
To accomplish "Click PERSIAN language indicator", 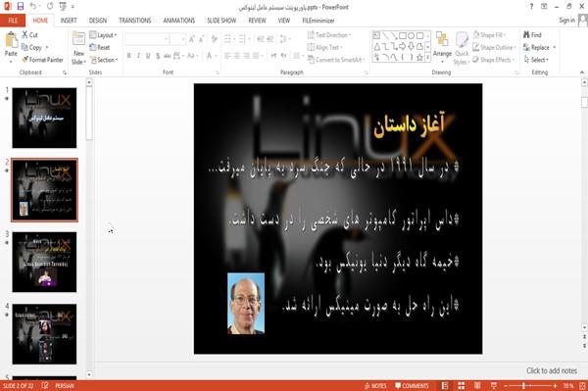I will (65, 386).
